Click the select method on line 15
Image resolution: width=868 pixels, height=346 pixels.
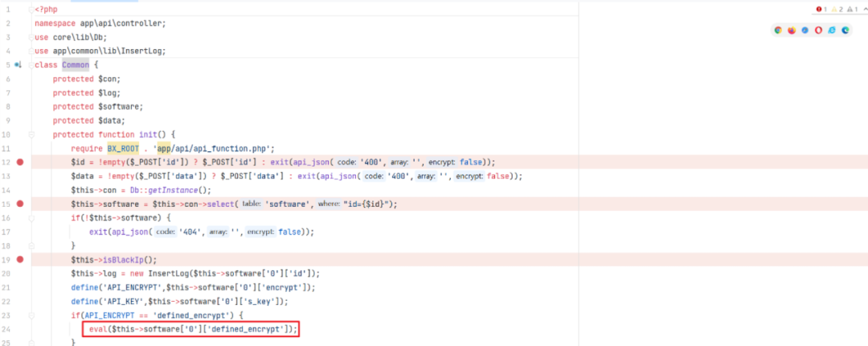pos(222,204)
